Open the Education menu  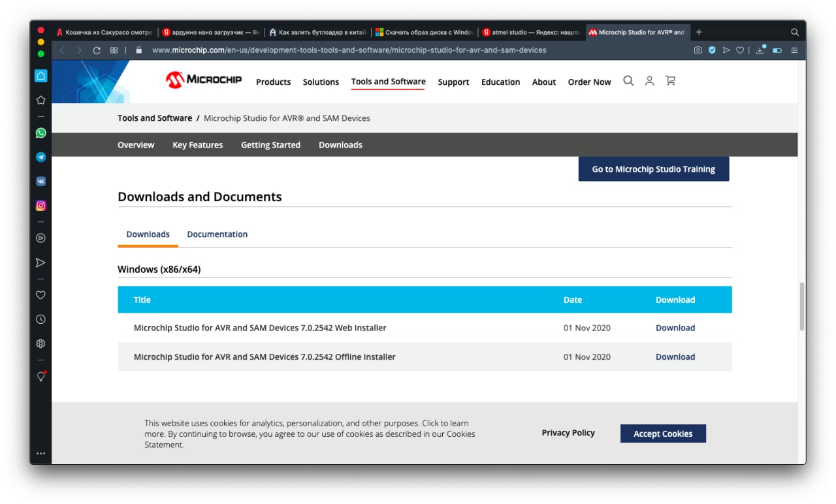click(x=500, y=82)
